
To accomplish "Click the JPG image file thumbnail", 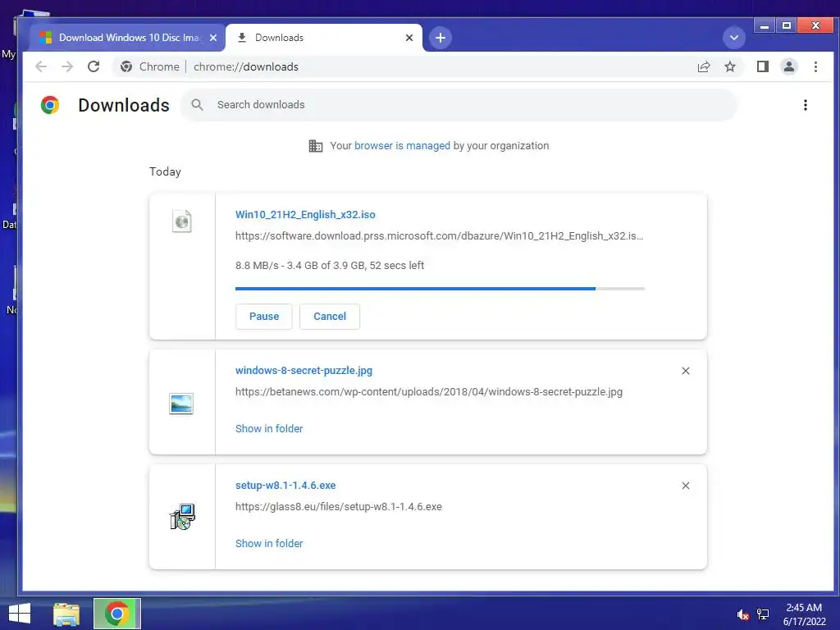I will click(181, 404).
